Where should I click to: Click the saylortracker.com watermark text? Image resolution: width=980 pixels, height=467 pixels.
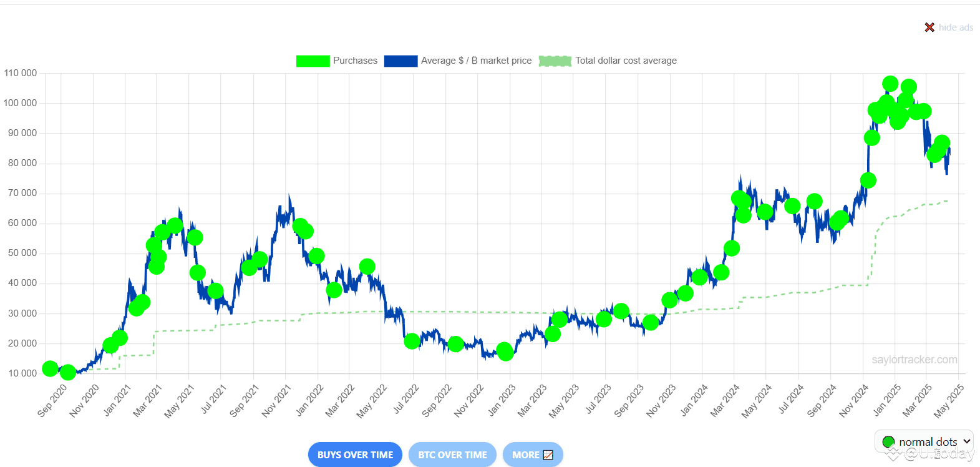click(x=915, y=360)
